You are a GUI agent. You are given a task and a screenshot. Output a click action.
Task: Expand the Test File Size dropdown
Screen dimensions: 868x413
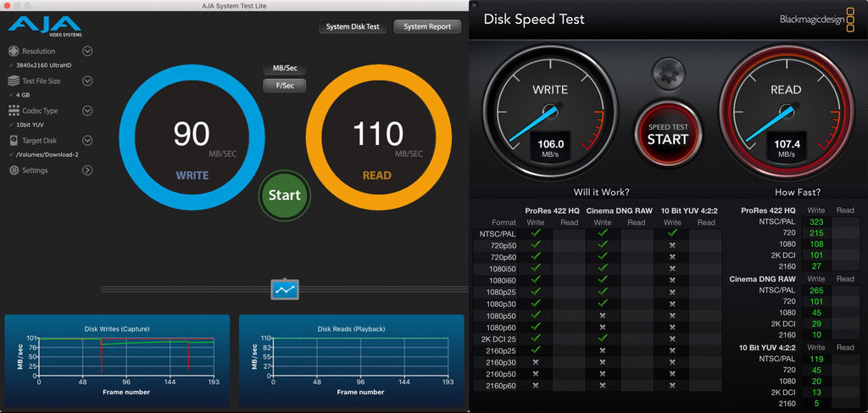click(87, 81)
